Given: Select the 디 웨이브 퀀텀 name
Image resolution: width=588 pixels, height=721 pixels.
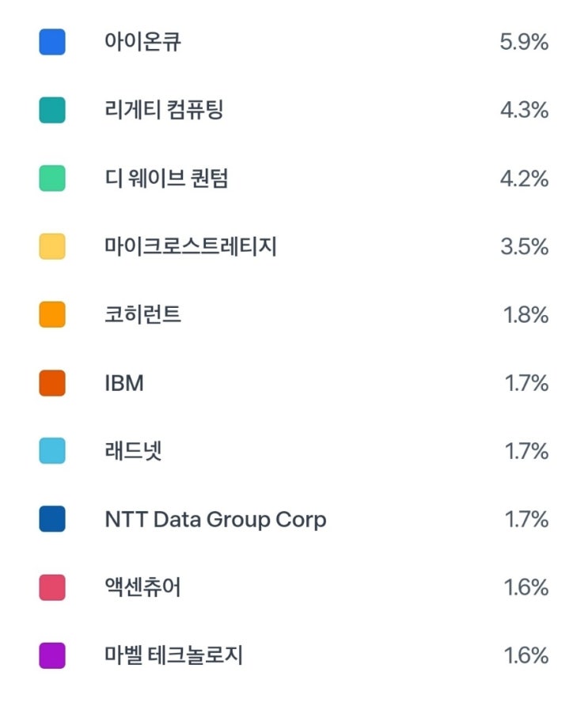Looking at the screenshot, I should [166, 178].
